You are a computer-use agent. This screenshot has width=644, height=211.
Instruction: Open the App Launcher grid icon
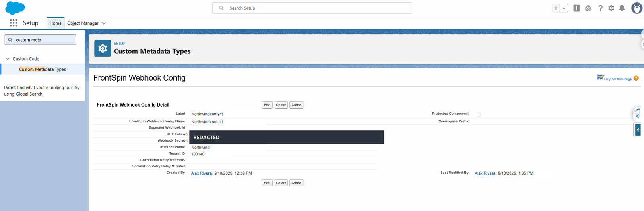tap(14, 23)
